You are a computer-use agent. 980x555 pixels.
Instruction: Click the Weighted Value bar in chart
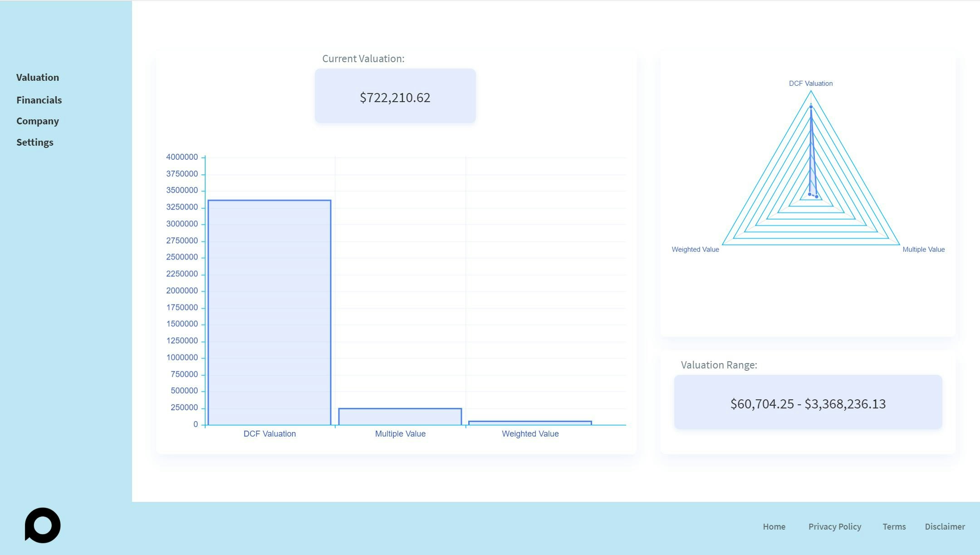530,423
